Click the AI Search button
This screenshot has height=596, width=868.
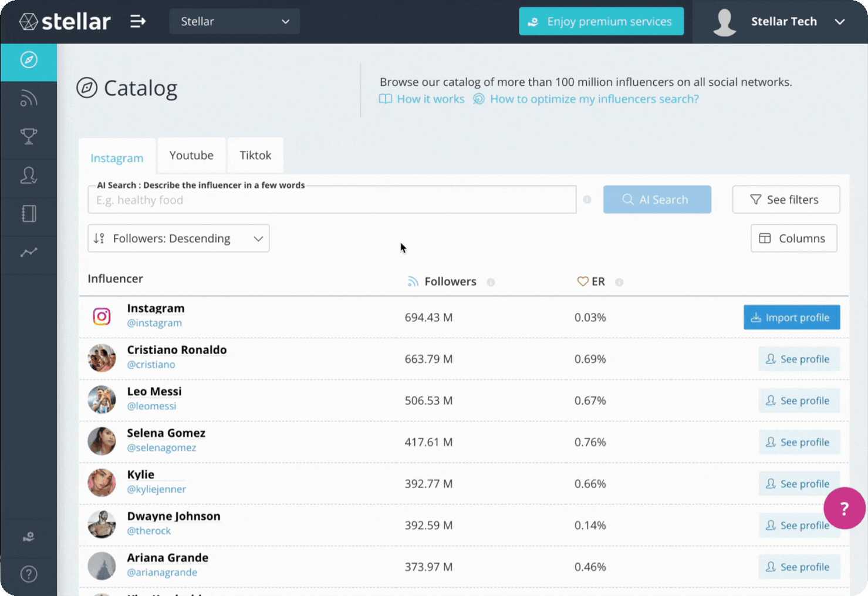pos(657,200)
